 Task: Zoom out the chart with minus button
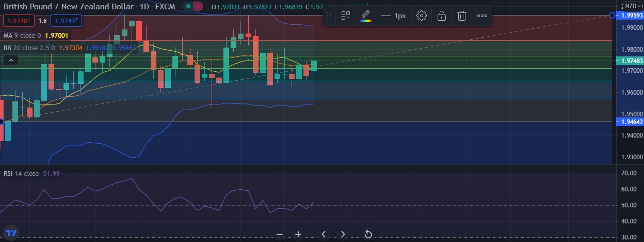point(280,234)
